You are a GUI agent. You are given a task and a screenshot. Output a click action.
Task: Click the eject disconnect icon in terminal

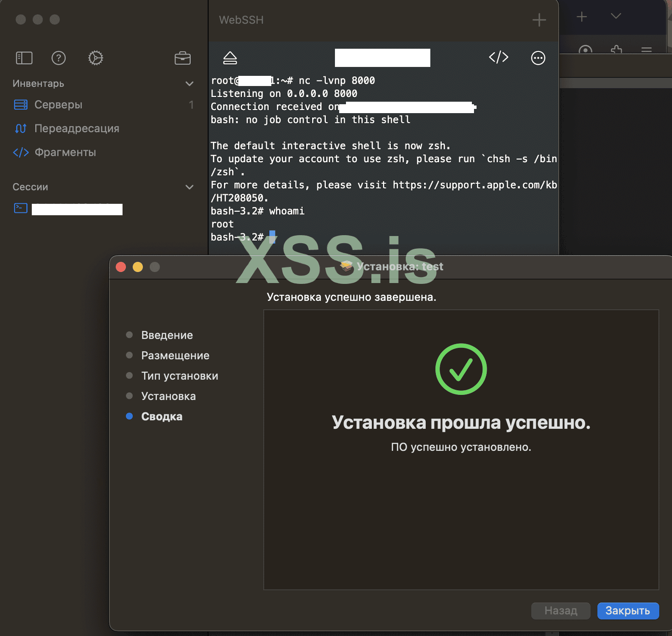(230, 58)
